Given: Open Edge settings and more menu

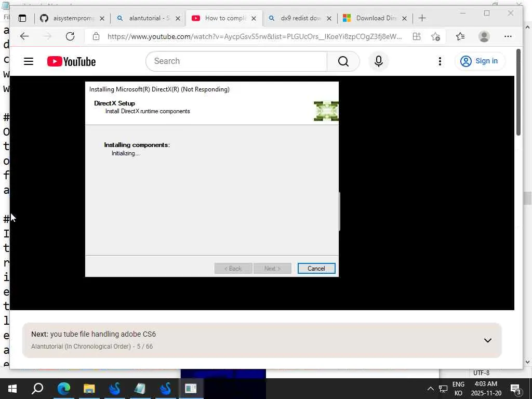Looking at the screenshot, I should click(508, 36).
